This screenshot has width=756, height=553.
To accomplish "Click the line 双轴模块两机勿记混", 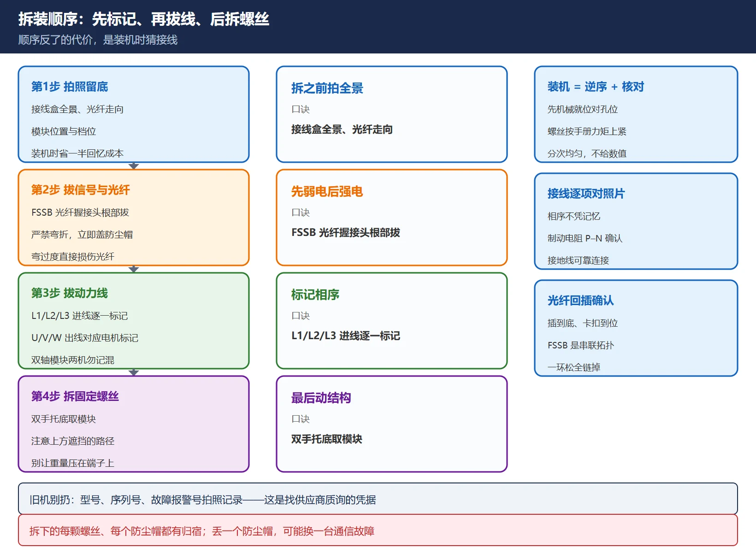I will [x=73, y=360].
